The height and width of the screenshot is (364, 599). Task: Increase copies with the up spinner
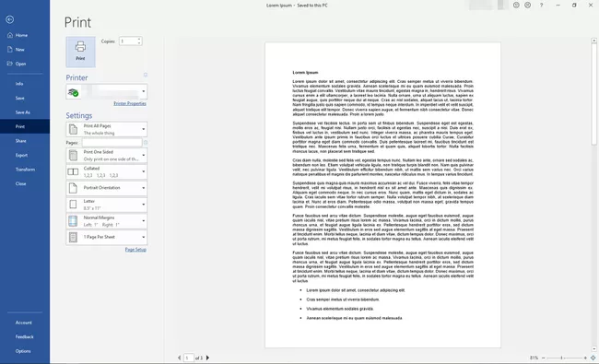pos(139,39)
